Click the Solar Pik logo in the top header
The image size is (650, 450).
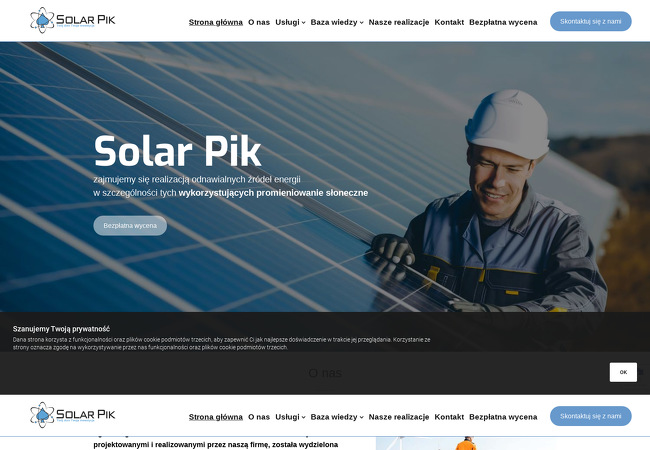pos(73,20)
